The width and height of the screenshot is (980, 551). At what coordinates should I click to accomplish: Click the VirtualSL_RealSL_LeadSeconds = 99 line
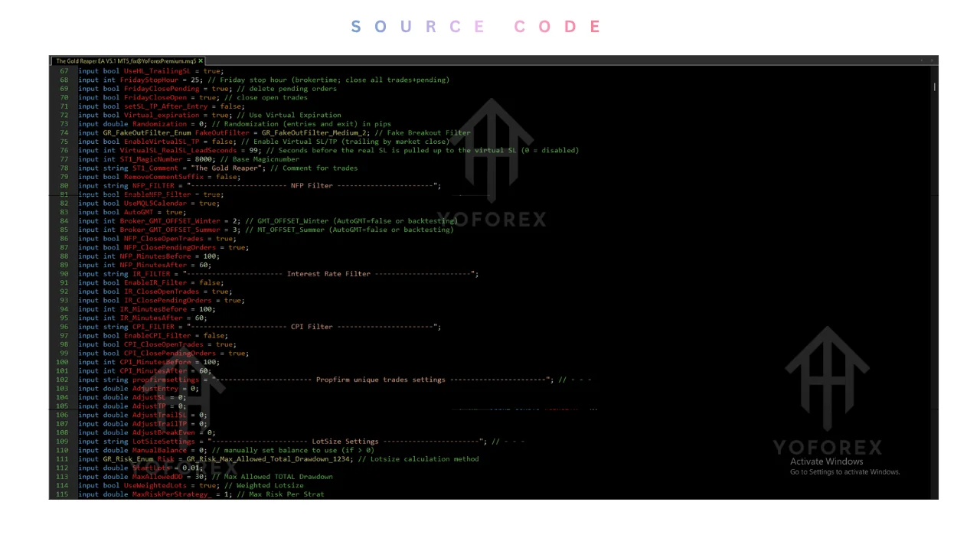328,150
